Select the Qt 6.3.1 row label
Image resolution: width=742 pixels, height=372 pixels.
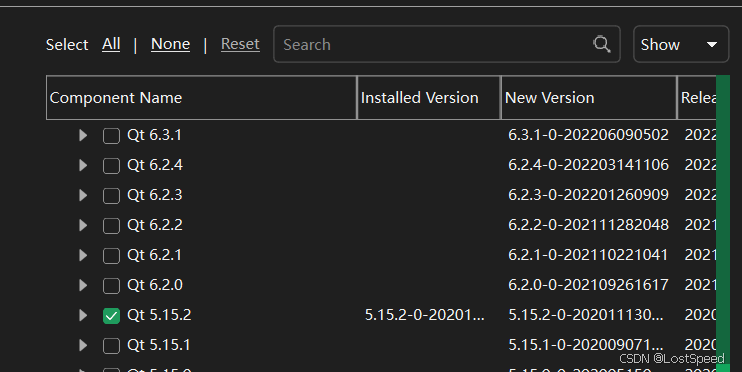pyautogui.click(x=154, y=135)
